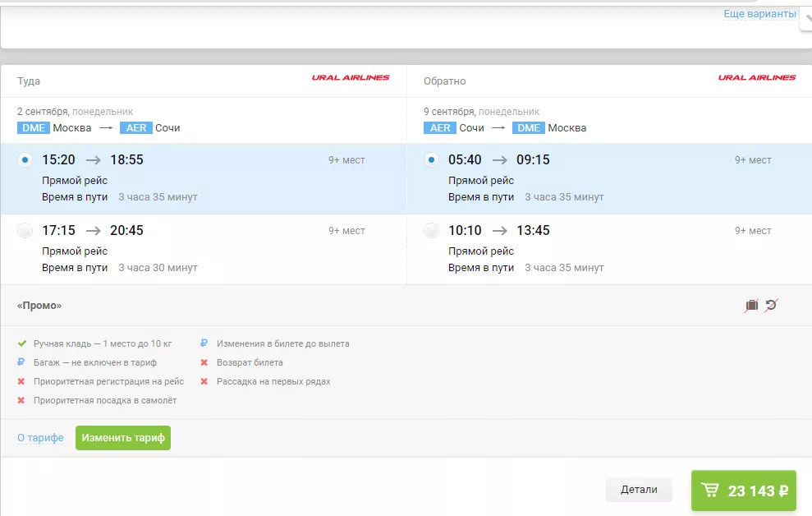Click the ruble icon beside Изменения в билете
The width and height of the screenshot is (812, 516).
point(204,343)
